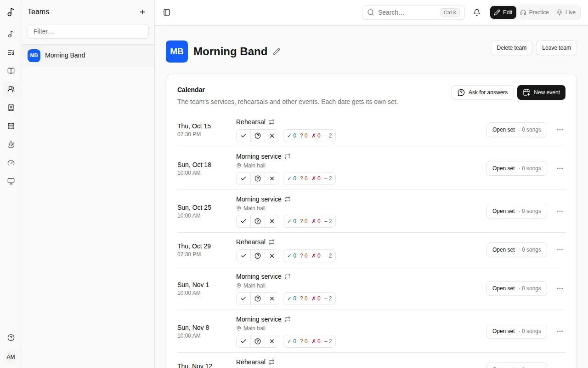Screen dimensions: 588x368
Task: Mark not attending for Sun, Oct 25 service
Action: [272, 221]
